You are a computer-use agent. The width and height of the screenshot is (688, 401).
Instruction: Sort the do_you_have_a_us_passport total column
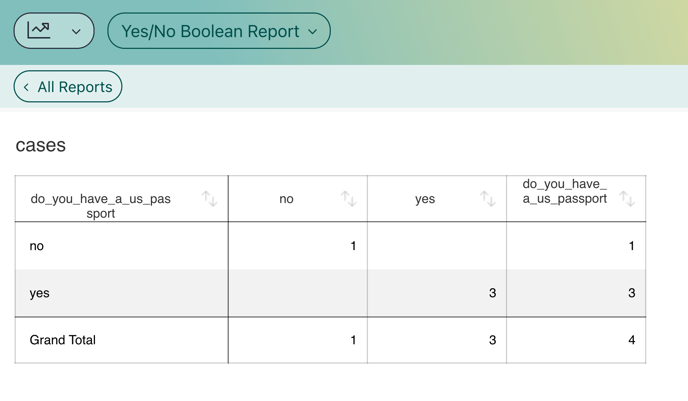(626, 199)
